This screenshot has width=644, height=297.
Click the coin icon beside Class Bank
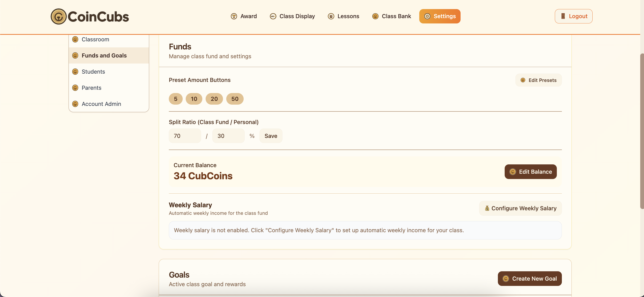(x=375, y=16)
